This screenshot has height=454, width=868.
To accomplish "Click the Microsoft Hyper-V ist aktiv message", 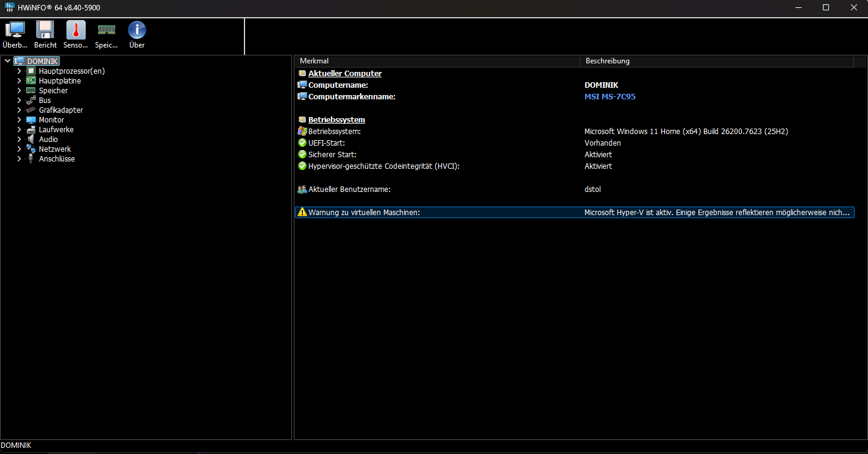I will click(717, 212).
